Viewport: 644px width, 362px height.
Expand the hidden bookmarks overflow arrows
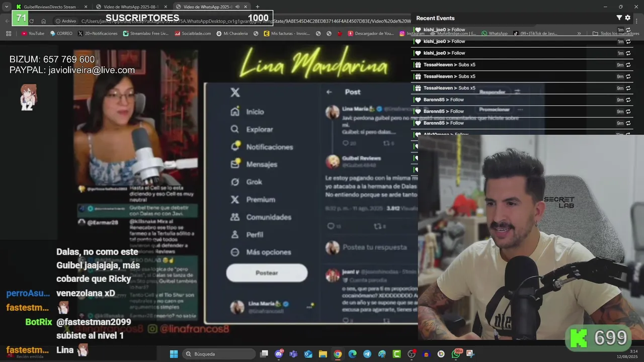pos(579,33)
